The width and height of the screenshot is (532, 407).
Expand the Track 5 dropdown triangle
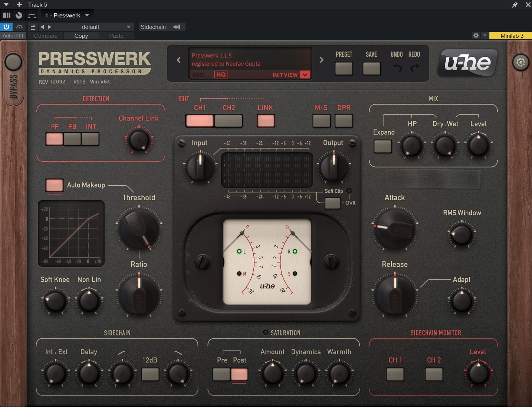point(6,5)
